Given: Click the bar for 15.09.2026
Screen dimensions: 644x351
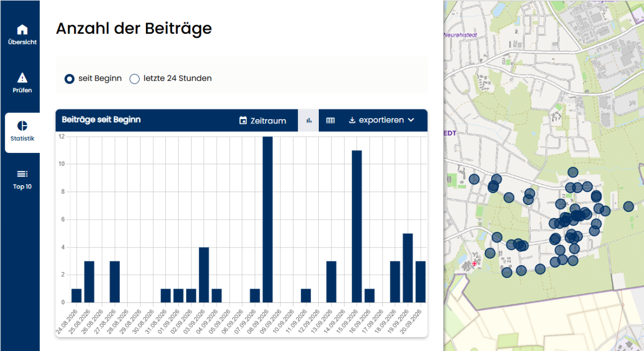Looking at the screenshot, I should pyautogui.click(x=357, y=226).
